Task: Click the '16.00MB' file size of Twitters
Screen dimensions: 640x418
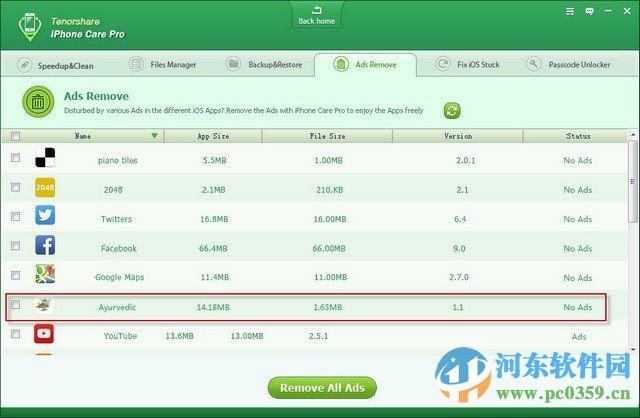Action: 330,219
